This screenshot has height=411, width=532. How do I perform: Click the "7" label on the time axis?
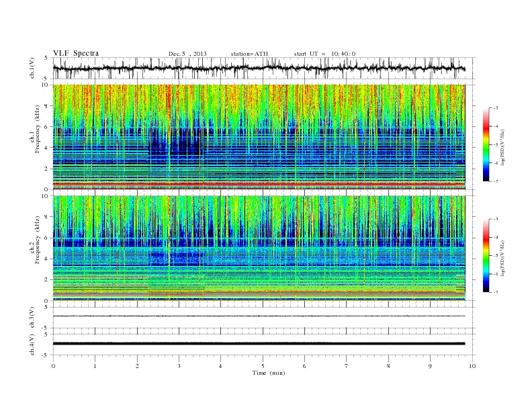pos(347,366)
